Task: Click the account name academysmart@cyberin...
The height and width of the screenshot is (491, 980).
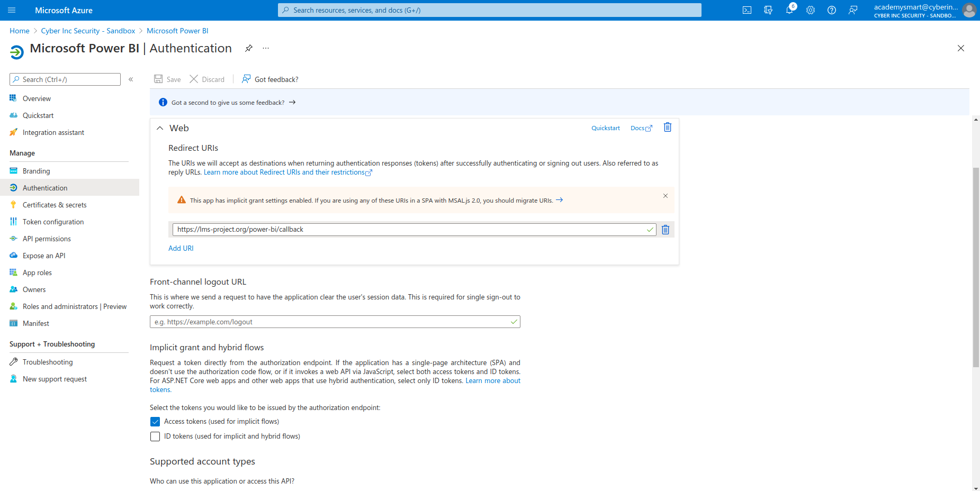Action: tap(915, 7)
